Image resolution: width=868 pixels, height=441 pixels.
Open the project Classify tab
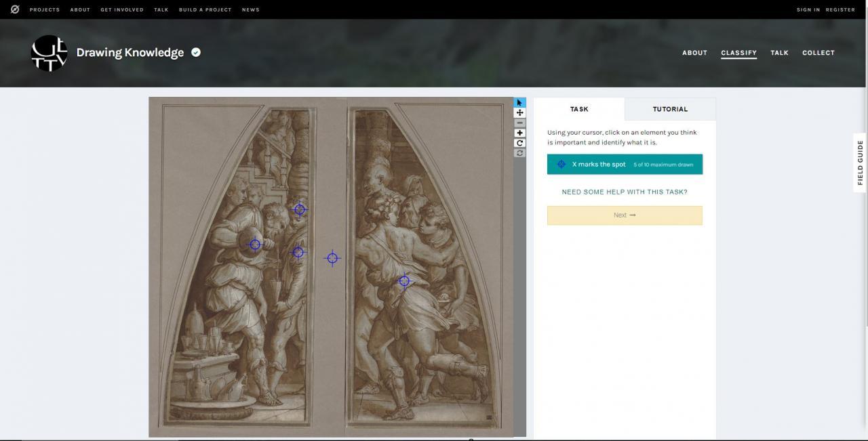(738, 53)
